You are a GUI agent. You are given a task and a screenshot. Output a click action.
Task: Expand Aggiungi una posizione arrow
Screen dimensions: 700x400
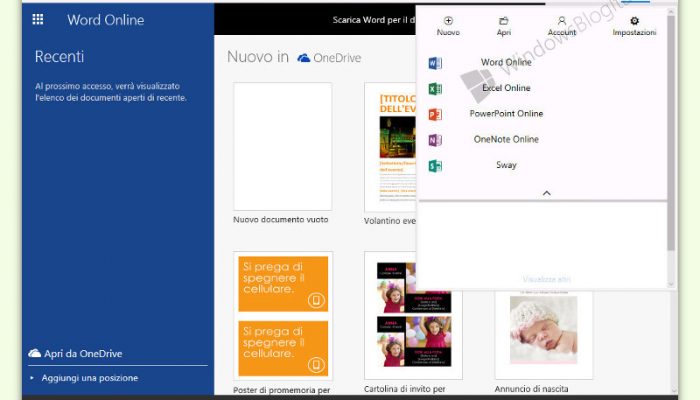point(32,378)
